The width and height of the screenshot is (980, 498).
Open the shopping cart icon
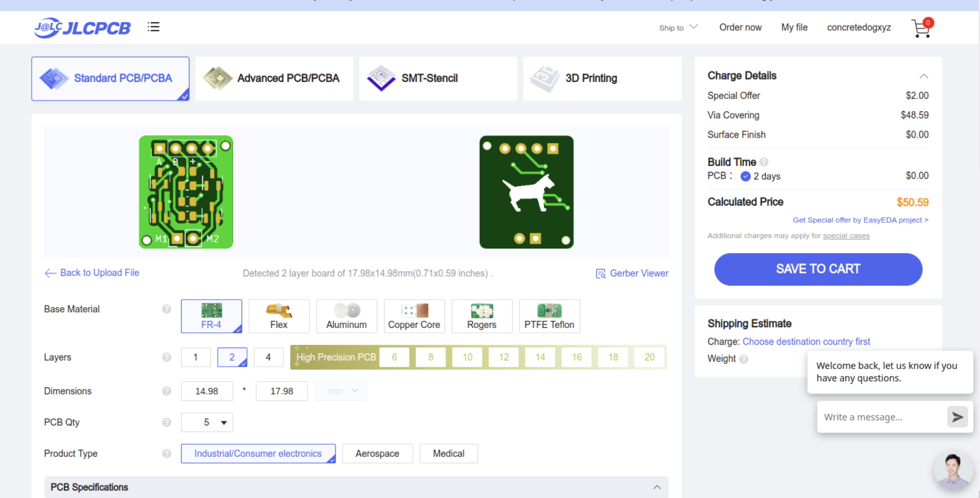coord(920,28)
